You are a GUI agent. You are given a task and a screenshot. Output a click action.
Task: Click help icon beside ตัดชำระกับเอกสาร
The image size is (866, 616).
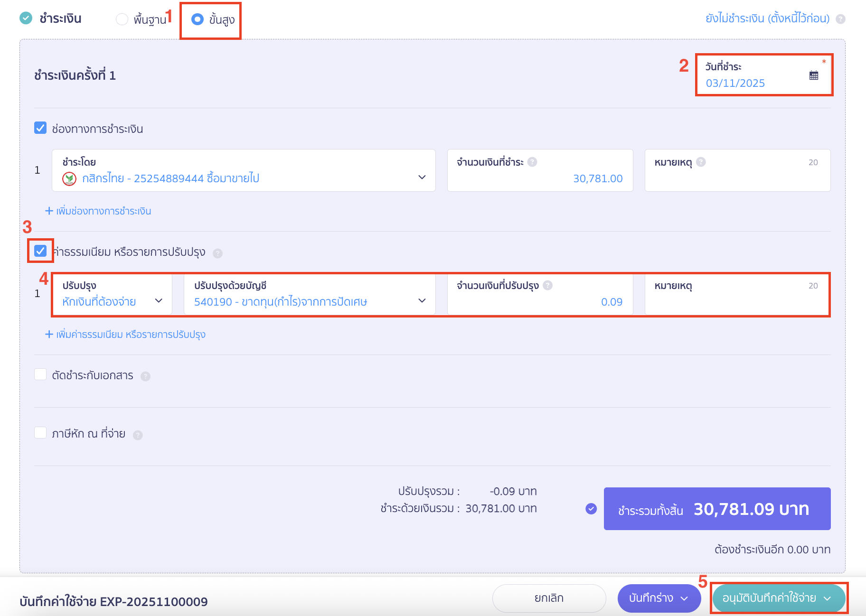[x=146, y=376]
